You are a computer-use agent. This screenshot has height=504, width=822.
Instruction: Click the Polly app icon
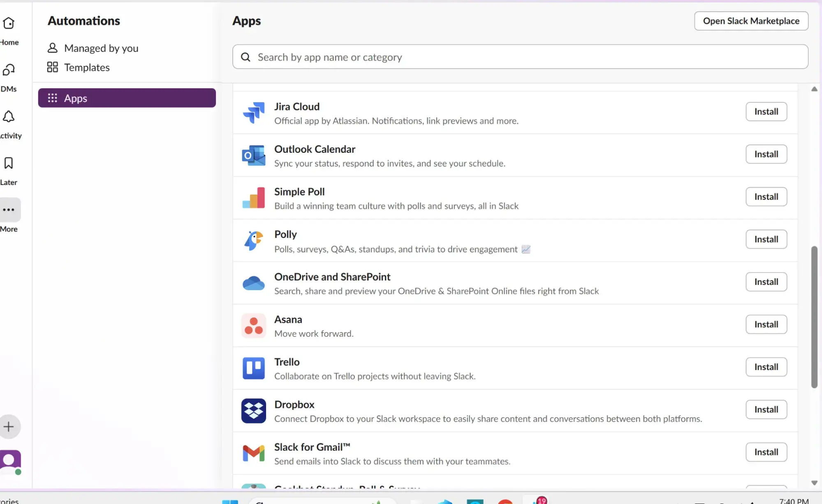click(x=253, y=241)
